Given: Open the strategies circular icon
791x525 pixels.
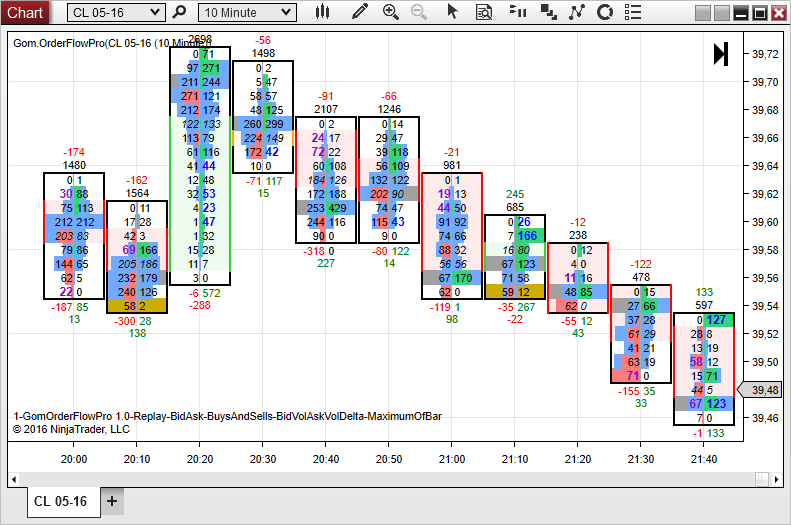Looking at the screenshot, I should click(x=605, y=12).
